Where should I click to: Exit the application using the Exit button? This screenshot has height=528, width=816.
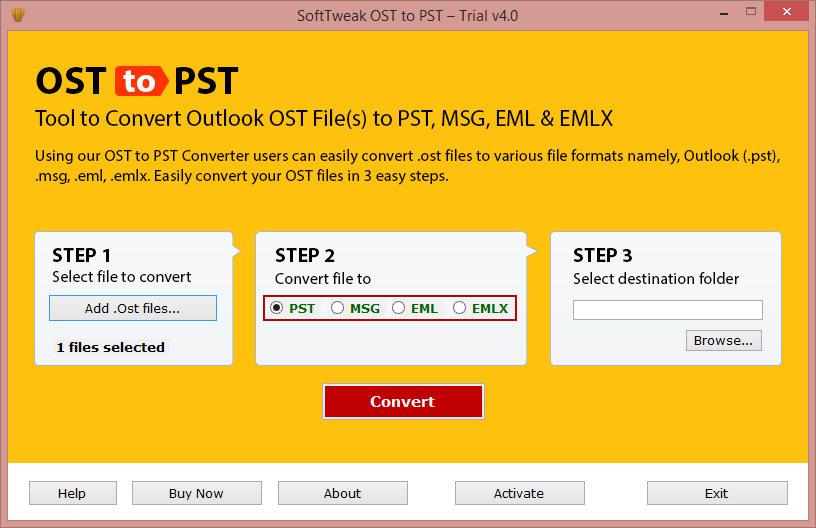click(x=716, y=493)
